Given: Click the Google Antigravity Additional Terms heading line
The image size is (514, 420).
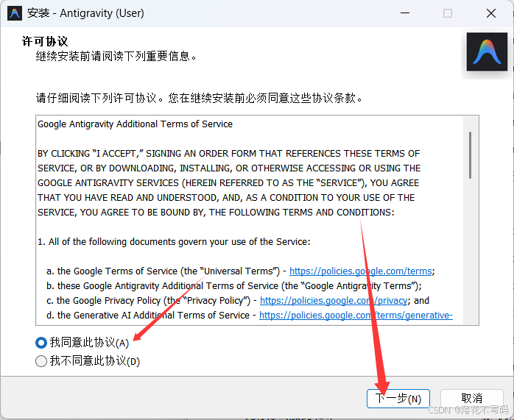Looking at the screenshot, I should (135, 124).
